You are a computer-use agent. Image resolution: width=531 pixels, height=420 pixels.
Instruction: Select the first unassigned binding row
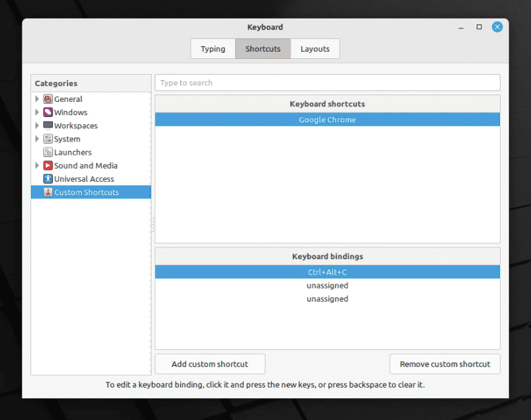click(x=327, y=285)
